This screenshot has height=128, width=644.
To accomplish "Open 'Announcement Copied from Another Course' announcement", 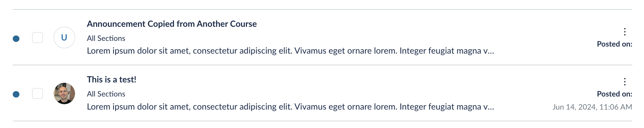I will pyautogui.click(x=172, y=24).
